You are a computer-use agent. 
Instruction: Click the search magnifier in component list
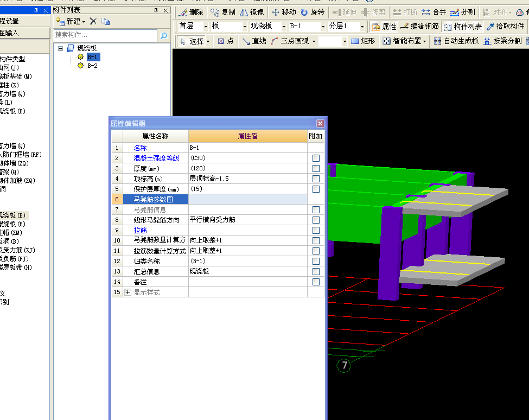coord(164,35)
